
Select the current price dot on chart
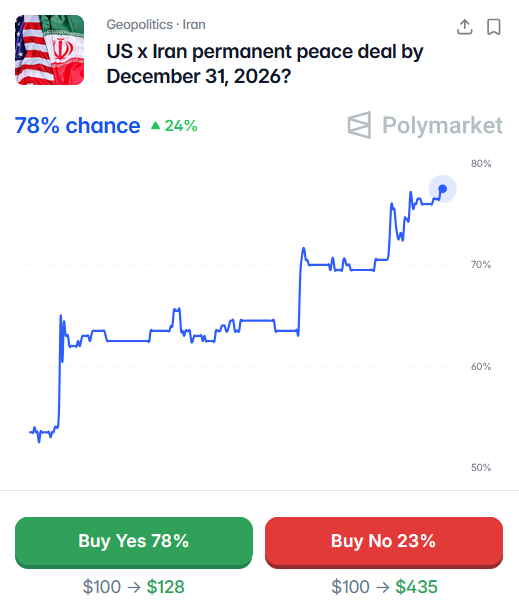(x=443, y=189)
